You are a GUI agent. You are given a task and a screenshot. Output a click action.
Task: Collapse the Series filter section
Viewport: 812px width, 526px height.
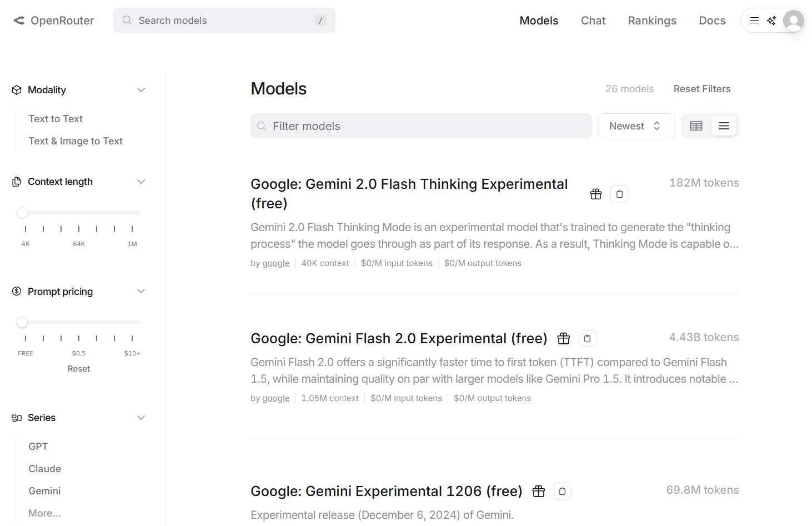[x=141, y=418]
